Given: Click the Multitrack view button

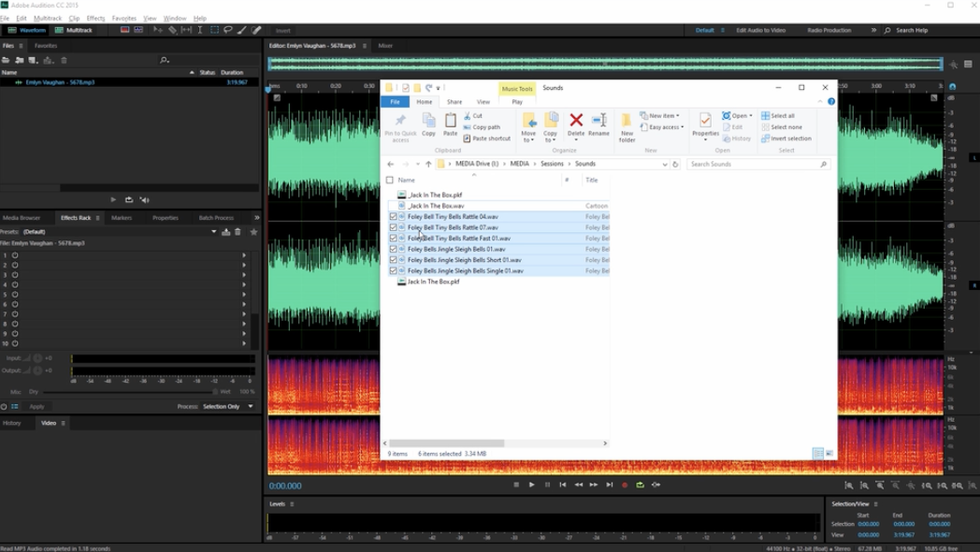Looking at the screenshot, I should pos(73,30).
